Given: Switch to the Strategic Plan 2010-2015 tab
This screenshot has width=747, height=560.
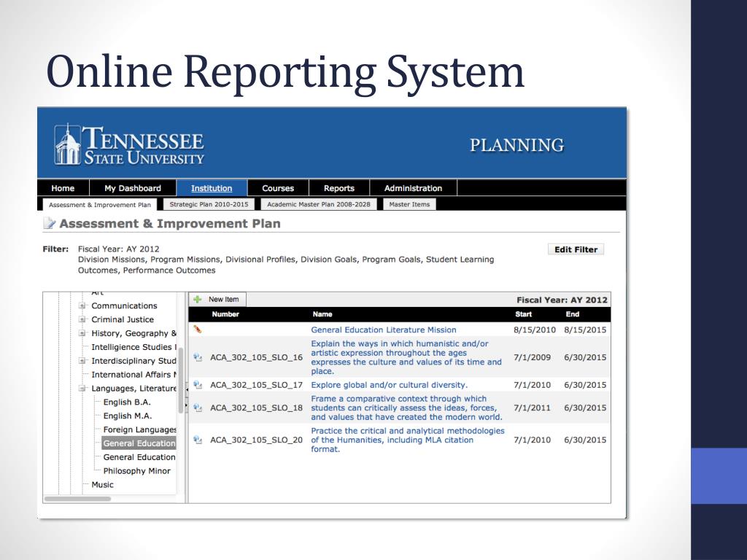Looking at the screenshot, I should (x=209, y=204).
